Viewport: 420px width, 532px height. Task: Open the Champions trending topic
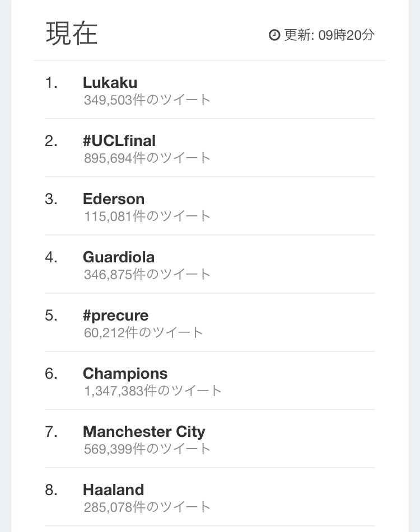(x=125, y=374)
